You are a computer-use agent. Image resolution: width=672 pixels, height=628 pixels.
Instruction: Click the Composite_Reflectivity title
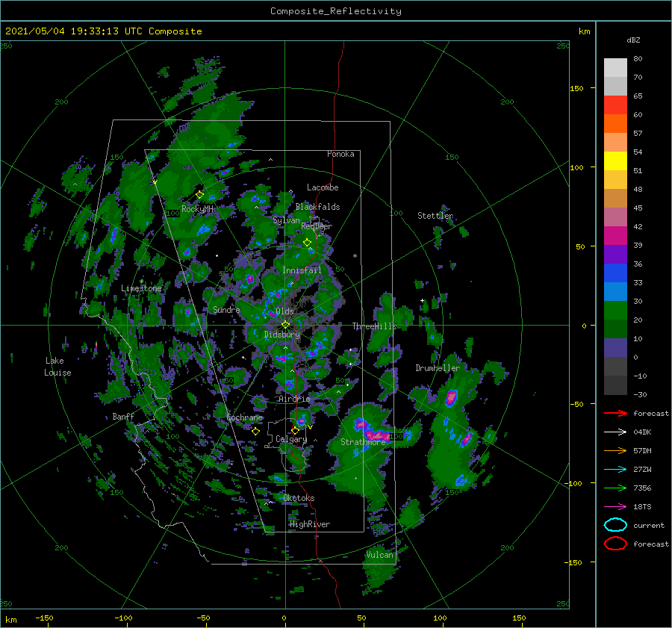[x=335, y=11]
